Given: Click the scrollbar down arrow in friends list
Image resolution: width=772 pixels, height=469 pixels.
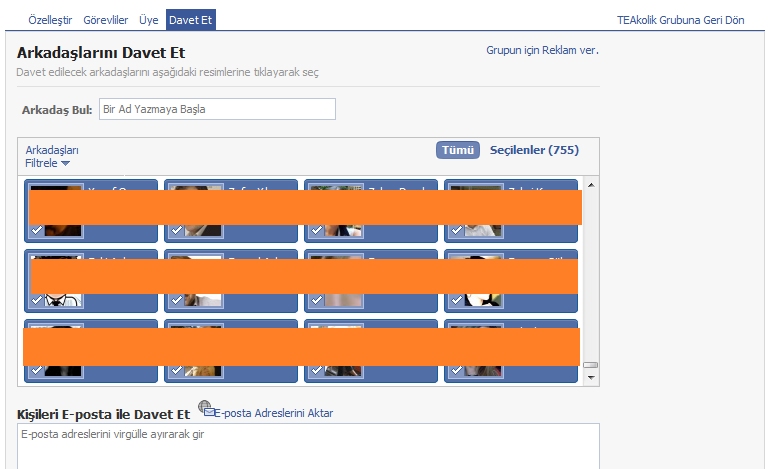Looking at the screenshot, I should [x=591, y=377].
